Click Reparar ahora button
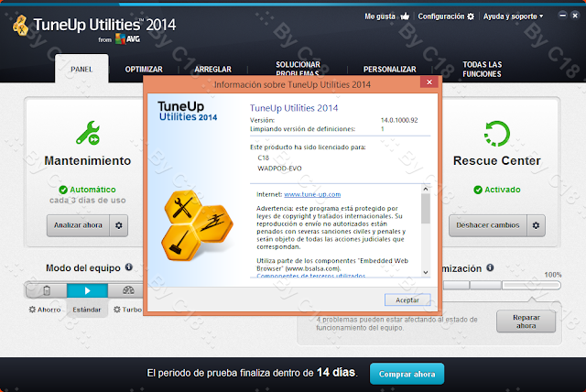Screen dimensions: 586x392 point(526,321)
